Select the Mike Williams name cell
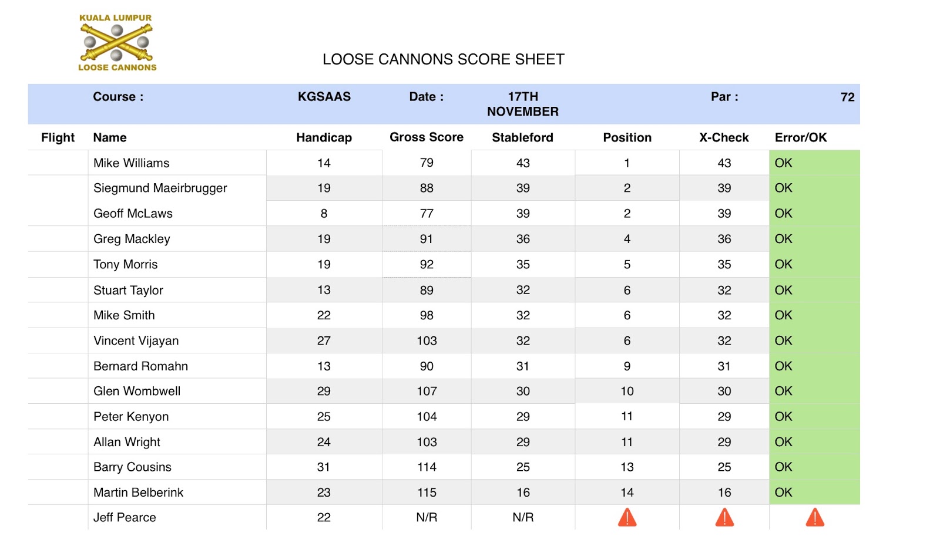 point(131,163)
